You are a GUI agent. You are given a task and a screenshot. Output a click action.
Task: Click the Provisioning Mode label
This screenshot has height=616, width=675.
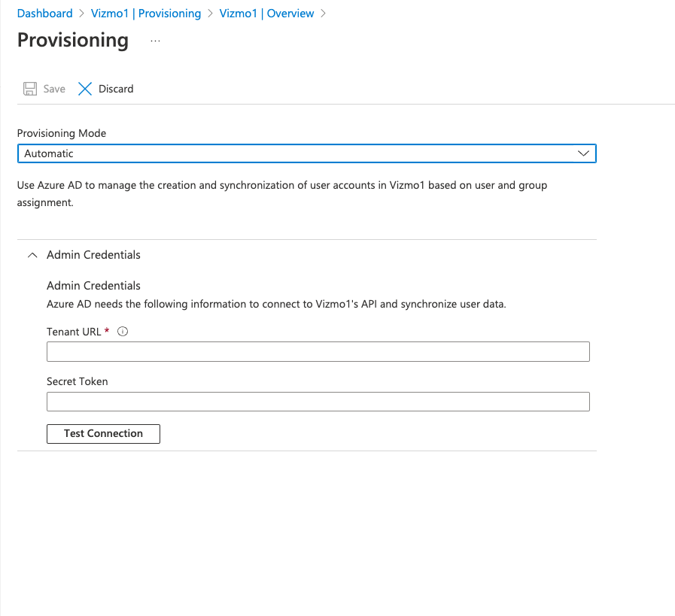62,133
